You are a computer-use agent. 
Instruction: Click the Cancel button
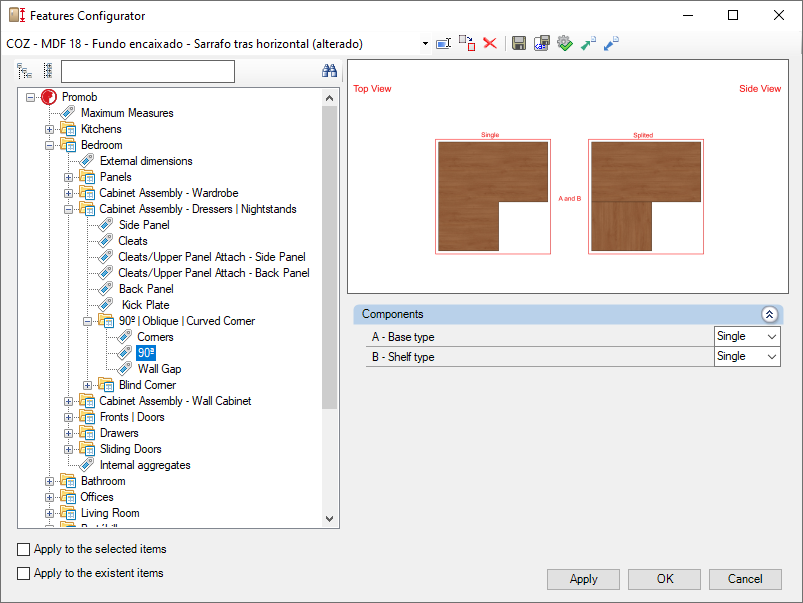tap(745, 579)
